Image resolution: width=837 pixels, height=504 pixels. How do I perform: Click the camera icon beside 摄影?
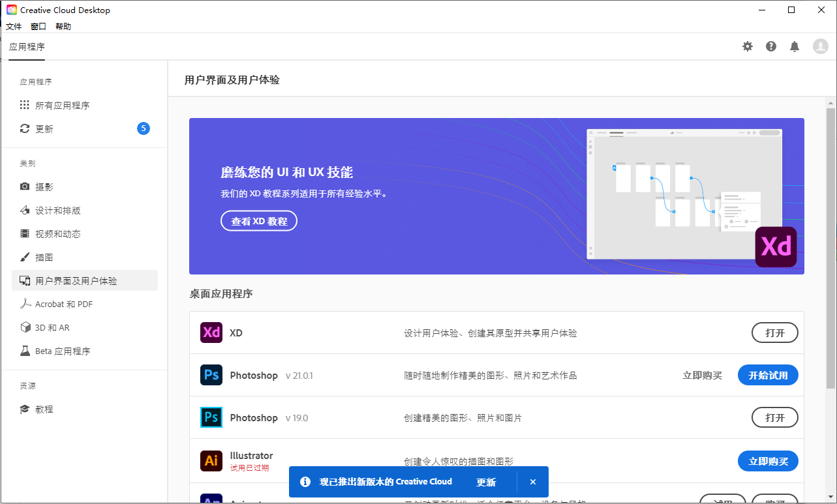point(25,186)
